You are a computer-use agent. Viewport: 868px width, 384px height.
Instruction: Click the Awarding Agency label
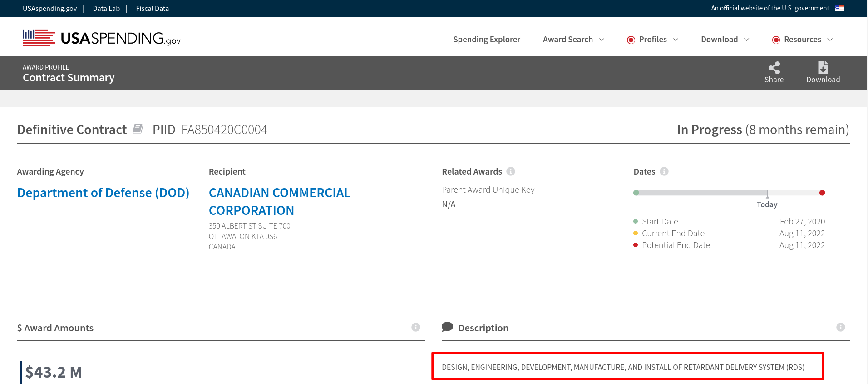pos(50,171)
